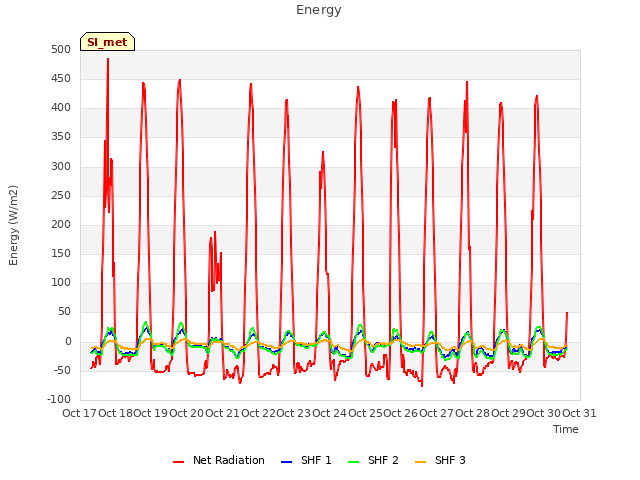Click the orange SHF 3 legend swatch
Viewport: 640px width, 480px height.
coord(420,462)
